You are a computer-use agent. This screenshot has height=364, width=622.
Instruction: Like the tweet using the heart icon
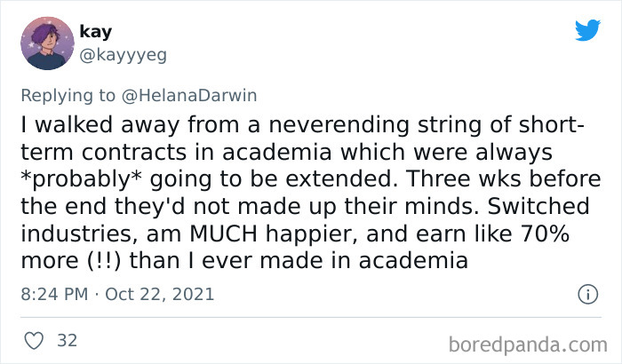point(35,339)
